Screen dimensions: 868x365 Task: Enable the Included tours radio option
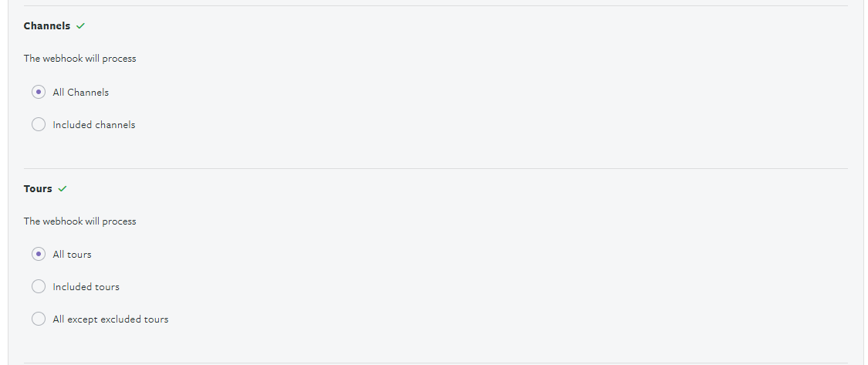(x=39, y=286)
